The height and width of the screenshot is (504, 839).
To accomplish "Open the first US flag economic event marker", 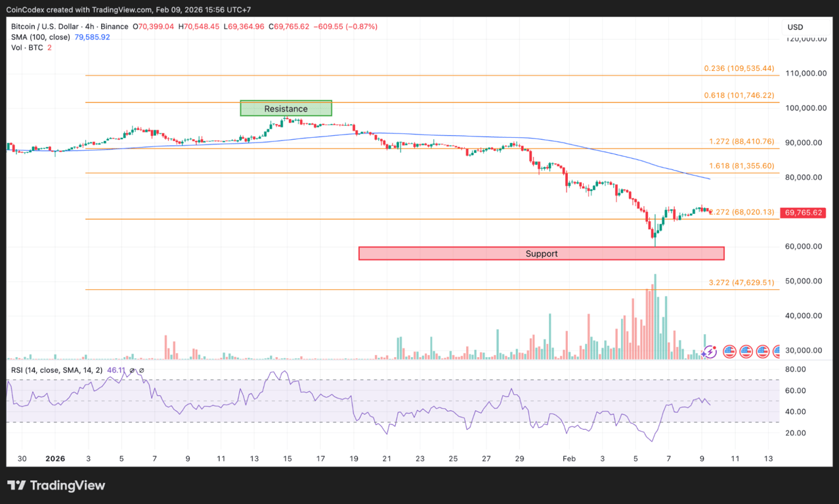I will (x=729, y=352).
